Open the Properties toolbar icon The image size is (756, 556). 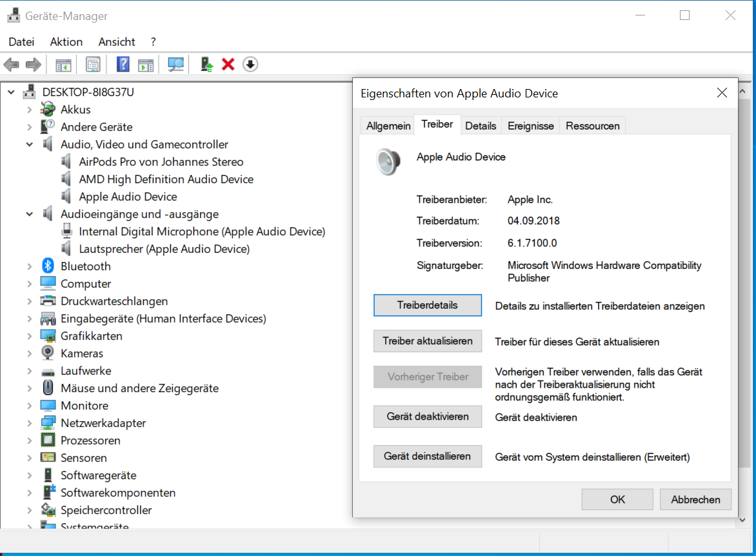[x=93, y=64]
